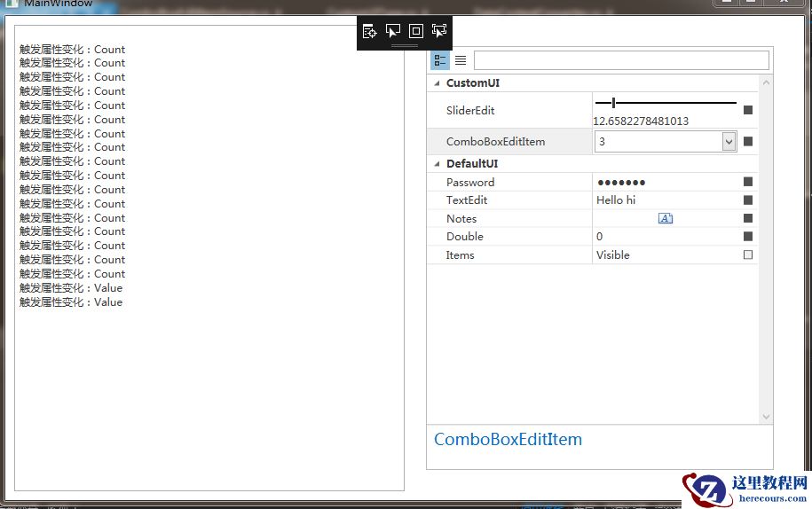Click the Items property empty marker square
The height and width of the screenshot is (509, 812).
point(748,254)
